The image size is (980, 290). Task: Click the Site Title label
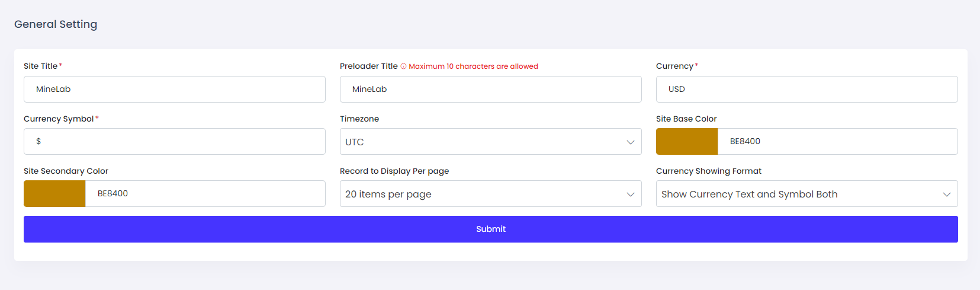[x=40, y=66]
